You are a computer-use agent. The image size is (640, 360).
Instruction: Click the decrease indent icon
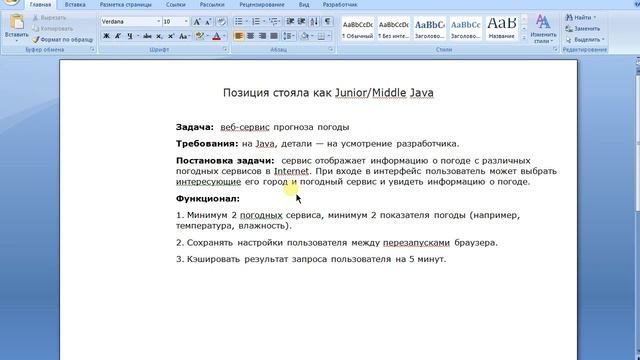290,21
